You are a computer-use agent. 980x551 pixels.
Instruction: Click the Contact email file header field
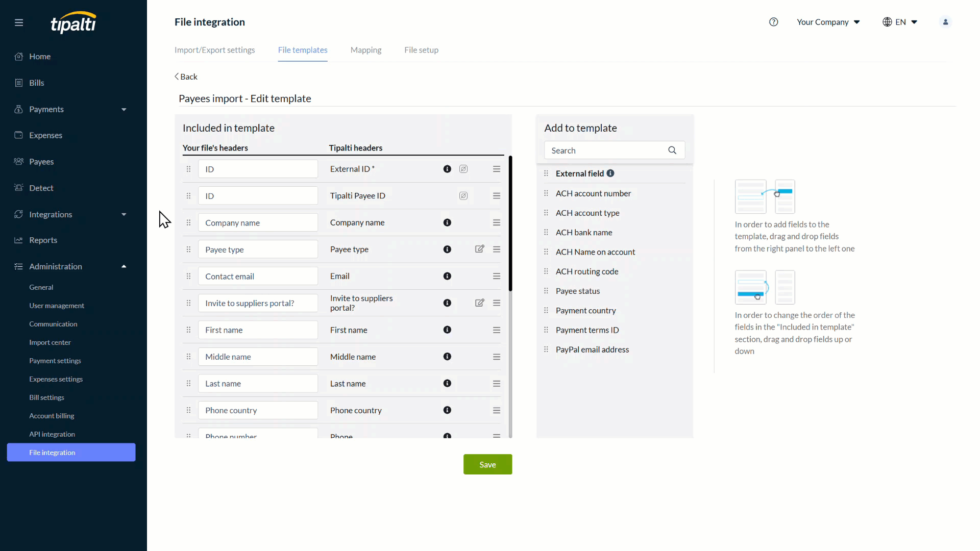pos(258,276)
